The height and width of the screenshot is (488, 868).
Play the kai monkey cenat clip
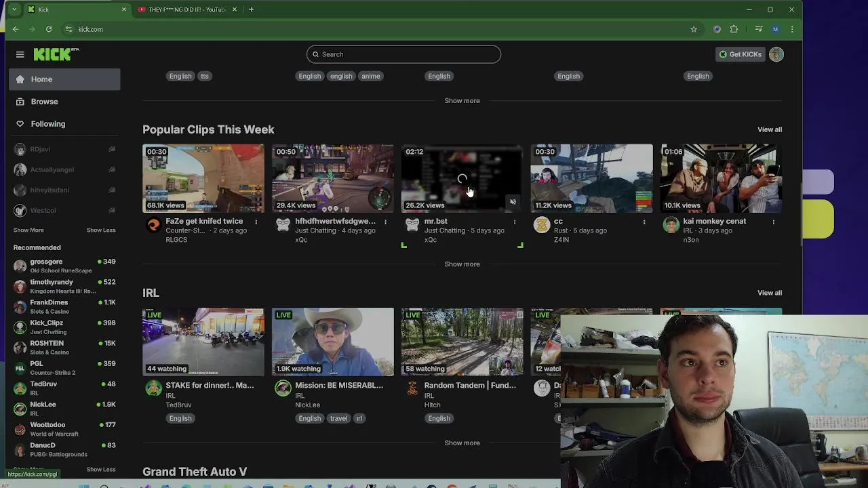click(x=721, y=178)
